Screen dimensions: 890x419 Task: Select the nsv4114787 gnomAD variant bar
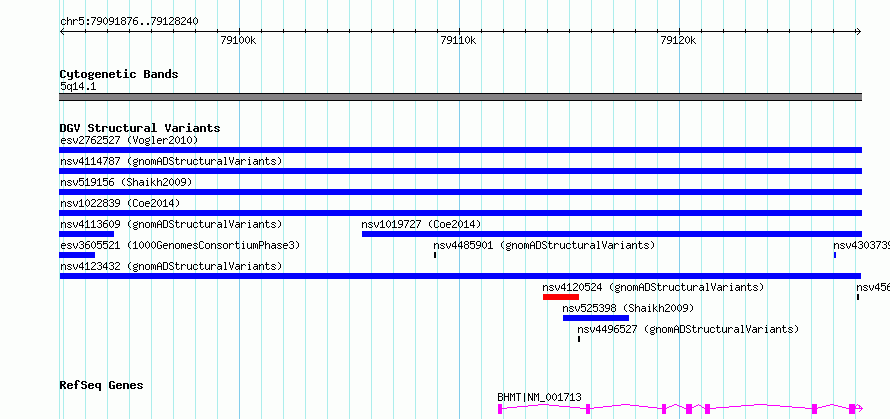point(460,171)
